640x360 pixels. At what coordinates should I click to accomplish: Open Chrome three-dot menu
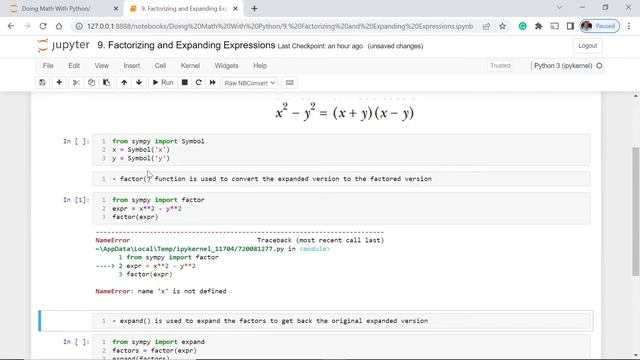click(x=629, y=26)
